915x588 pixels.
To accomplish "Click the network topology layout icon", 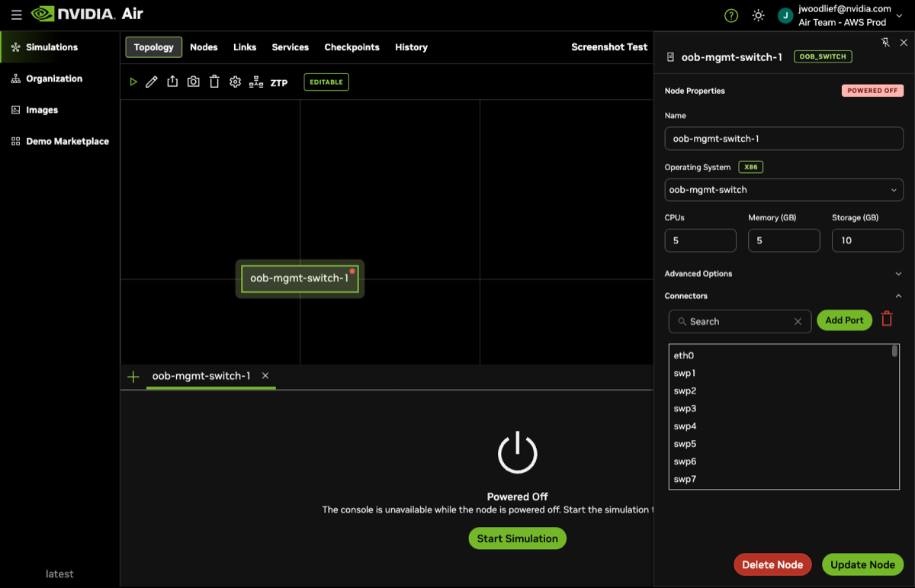I will click(256, 82).
